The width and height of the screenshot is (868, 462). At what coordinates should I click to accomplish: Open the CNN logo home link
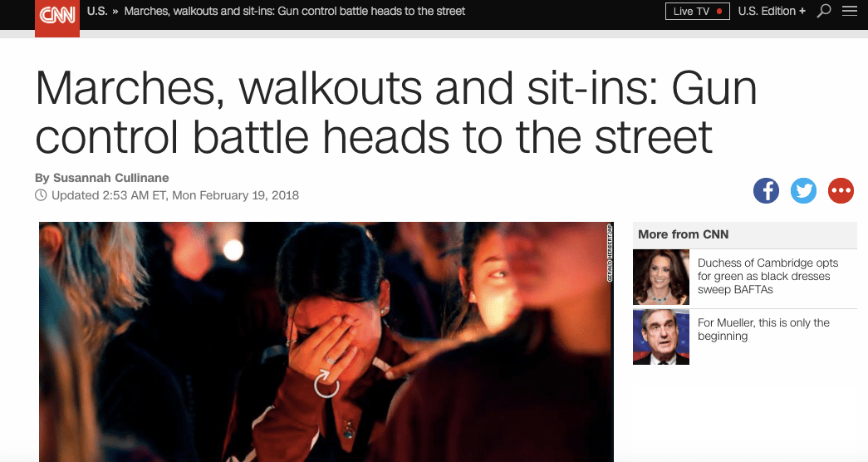tap(57, 17)
